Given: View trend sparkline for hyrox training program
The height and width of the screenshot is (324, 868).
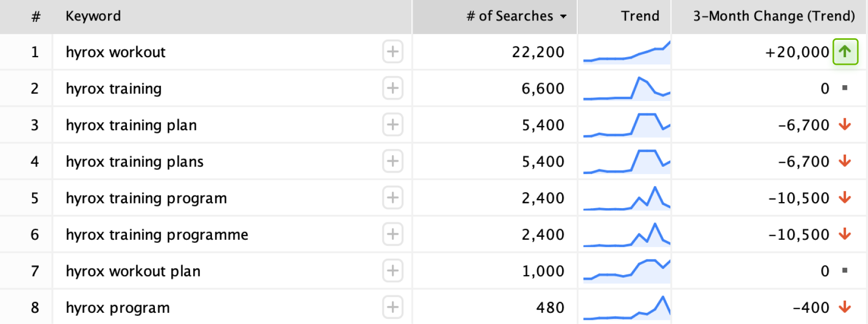Looking at the screenshot, I should [x=627, y=198].
